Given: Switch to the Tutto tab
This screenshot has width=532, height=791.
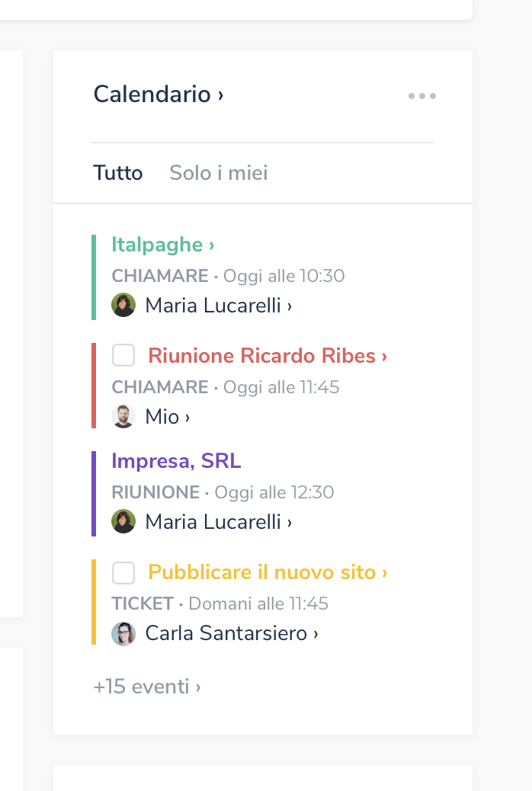Looking at the screenshot, I should (x=118, y=173).
